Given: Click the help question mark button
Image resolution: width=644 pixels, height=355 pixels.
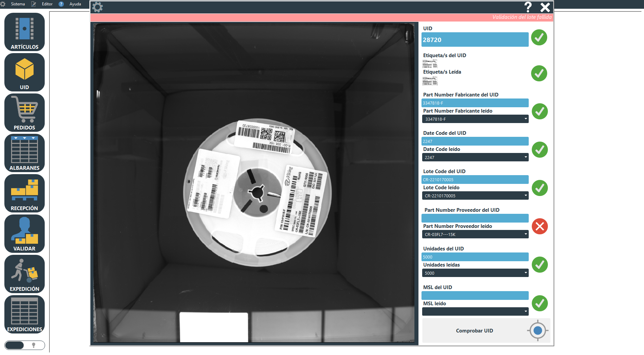Looking at the screenshot, I should (x=528, y=7).
